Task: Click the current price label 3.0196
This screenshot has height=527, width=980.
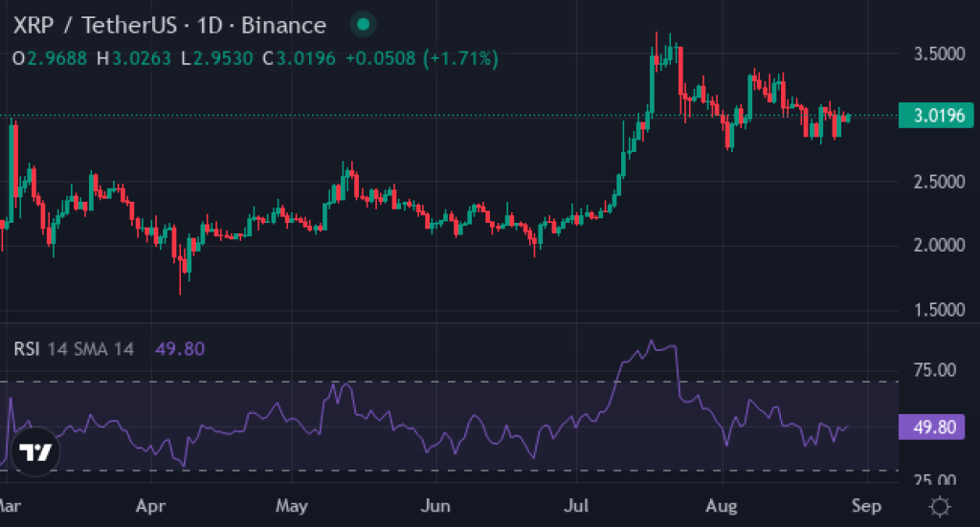Action: point(936,116)
